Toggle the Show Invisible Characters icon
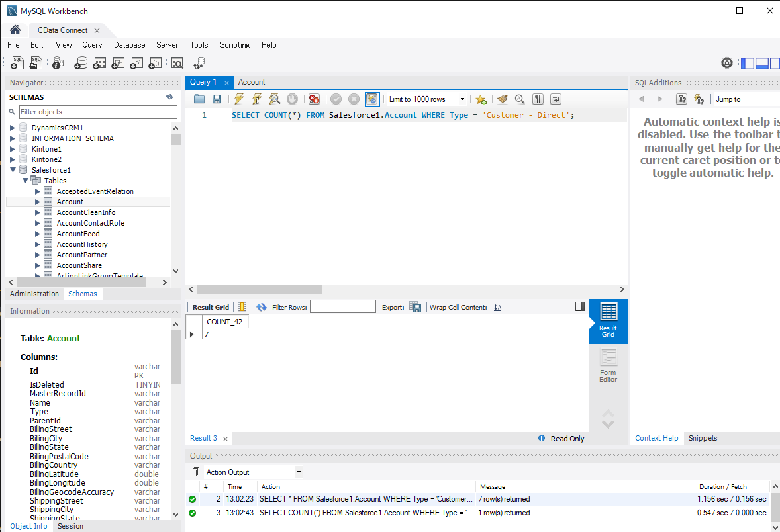The image size is (780, 532). tap(538, 99)
